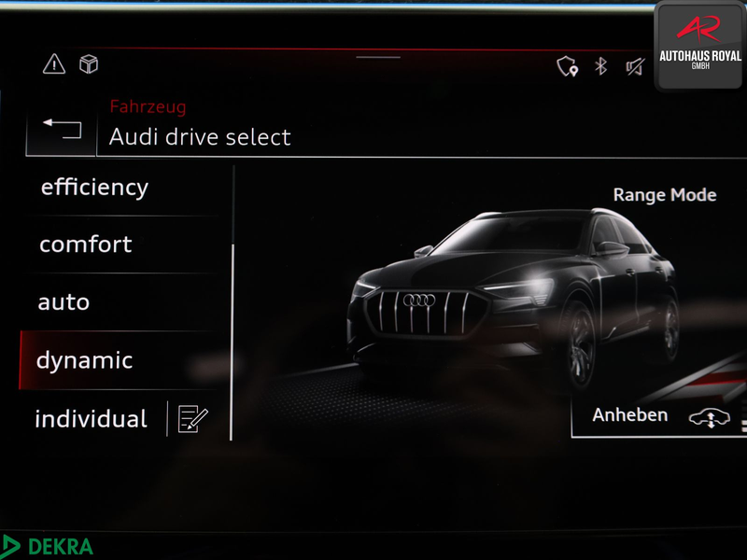
Task: Pull down the top center handle bar
Action: (378, 57)
